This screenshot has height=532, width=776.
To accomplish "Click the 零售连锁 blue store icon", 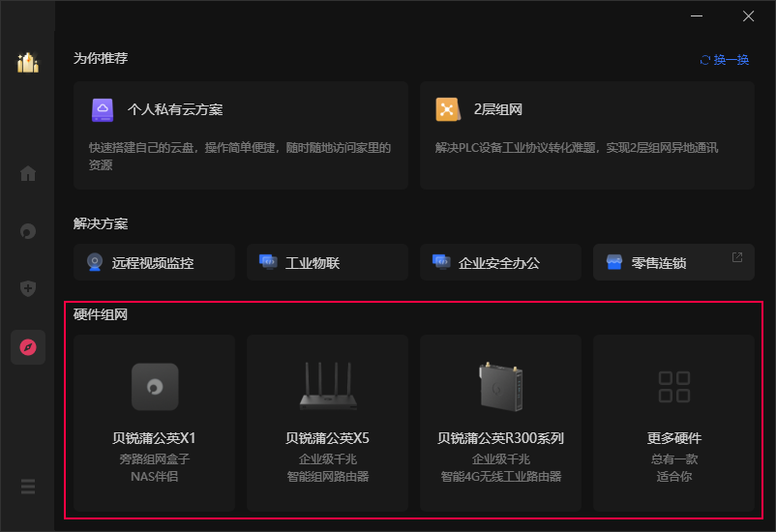I will [614, 262].
